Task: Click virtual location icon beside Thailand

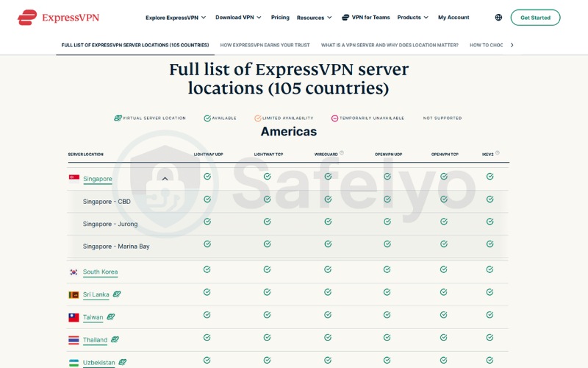Action: tap(115, 339)
